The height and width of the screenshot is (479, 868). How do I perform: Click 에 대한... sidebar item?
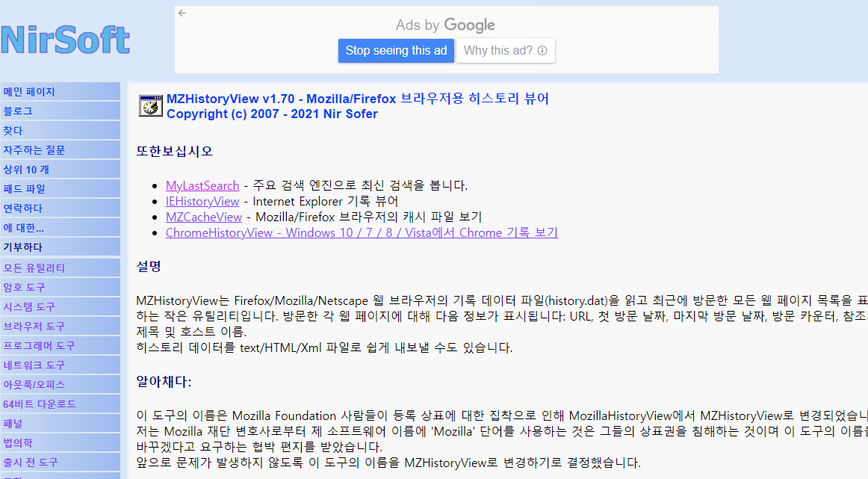tap(60, 227)
